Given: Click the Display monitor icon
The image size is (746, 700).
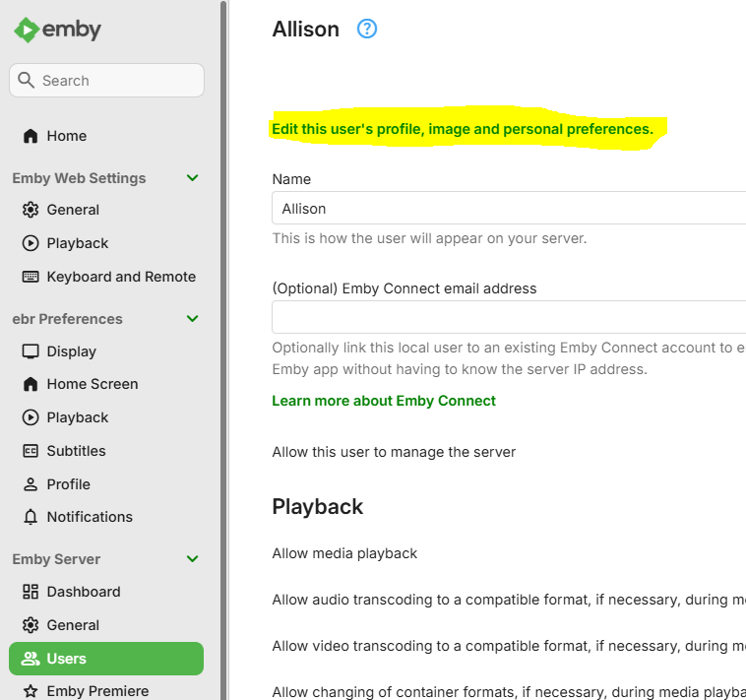Looking at the screenshot, I should 31,351.
